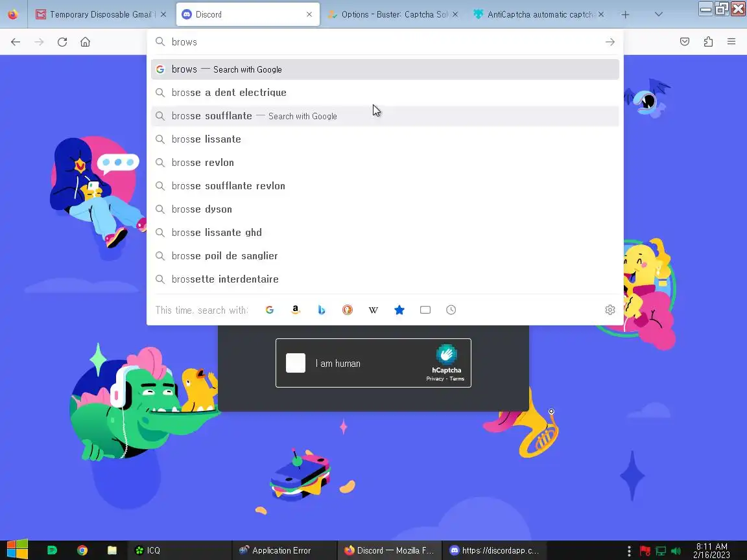Show hidden system tray icons
Image resolution: width=747 pixels, height=560 pixels.
click(x=630, y=551)
